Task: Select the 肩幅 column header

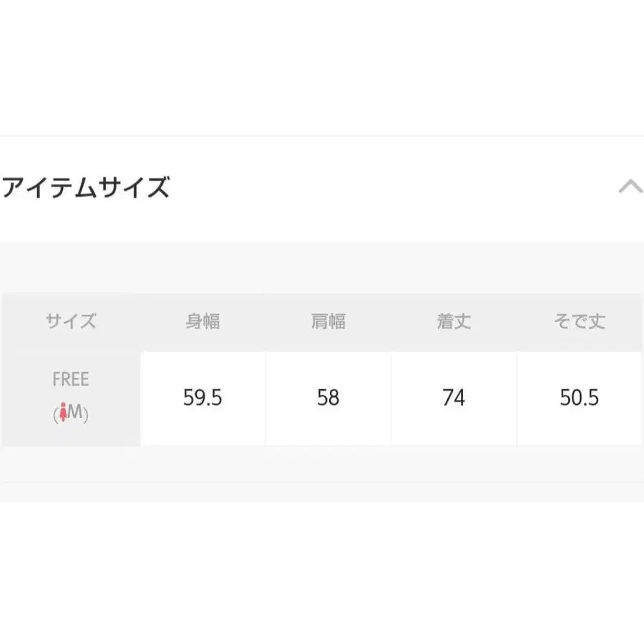Action: pos(328,321)
